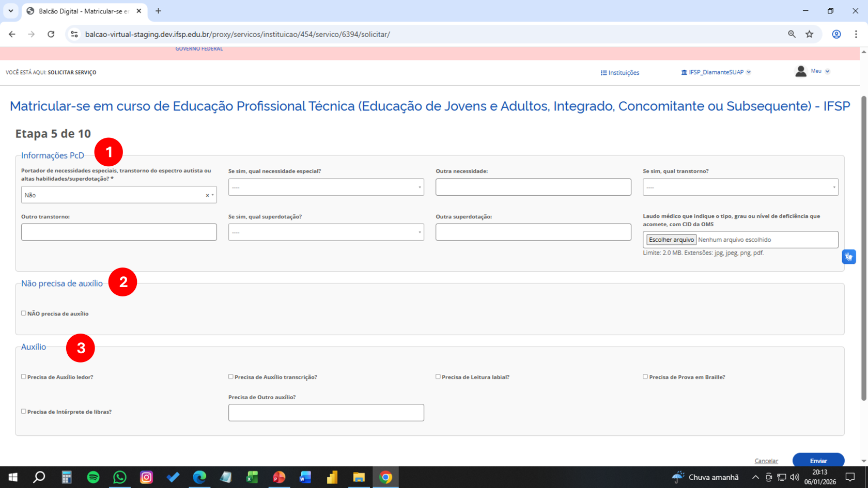868x488 pixels.
Task: Open Chrome's three-dot menu
Action: [x=856, y=34]
